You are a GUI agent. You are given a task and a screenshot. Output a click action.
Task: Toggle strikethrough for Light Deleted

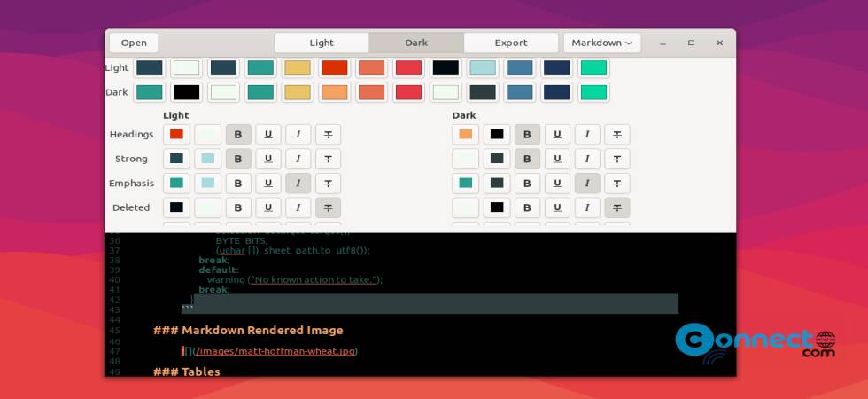pos(328,207)
